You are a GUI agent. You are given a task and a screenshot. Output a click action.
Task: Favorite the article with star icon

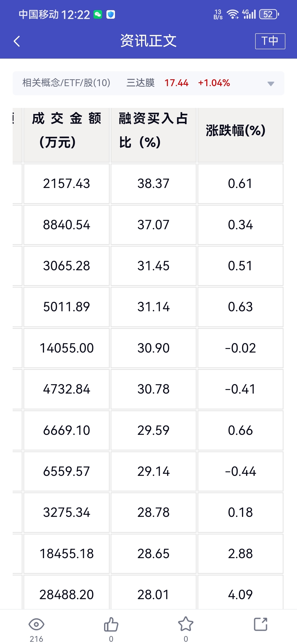point(186,624)
